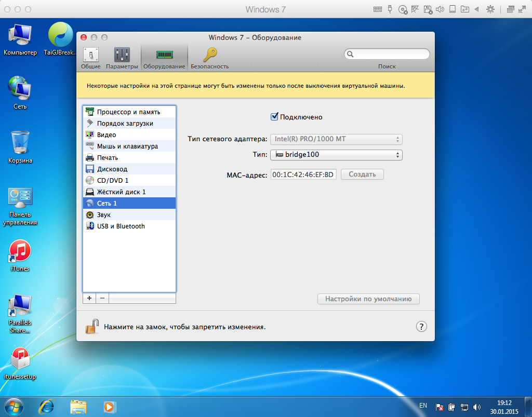Toggle the Подключено checkbox
This screenshot has height=417, width=532.
coord(275,117)
